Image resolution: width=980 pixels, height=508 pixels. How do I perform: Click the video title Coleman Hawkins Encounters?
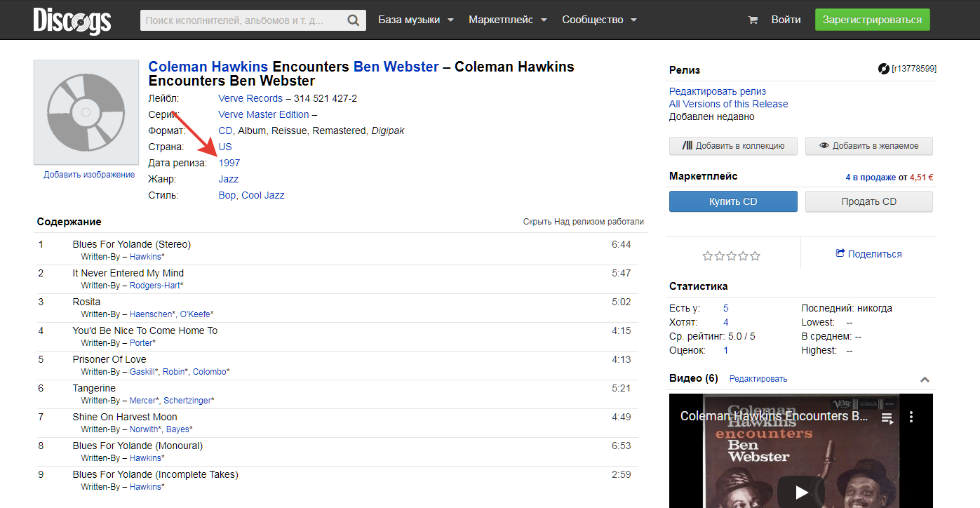774,416
